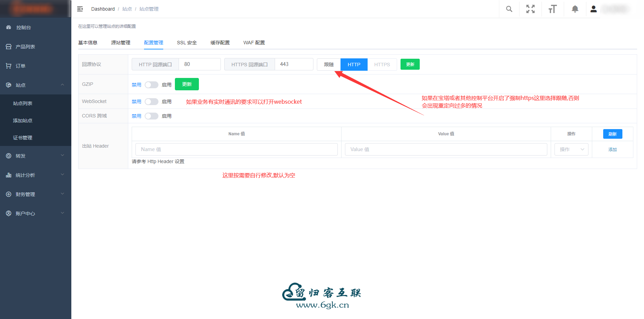Enable the WebSocket switch
This screenshot has width=644, height=319.
tap(151, 102)
